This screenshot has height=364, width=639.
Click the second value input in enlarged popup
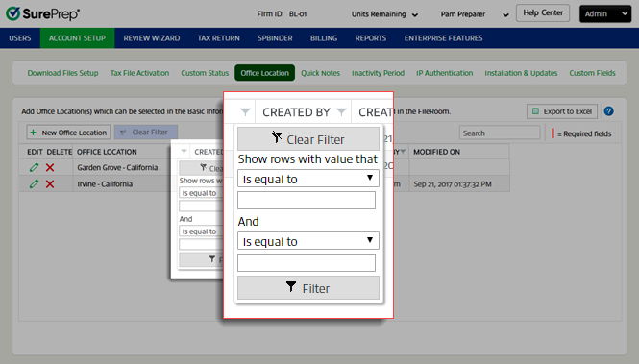pyautogui.click(x=307, y=262)
